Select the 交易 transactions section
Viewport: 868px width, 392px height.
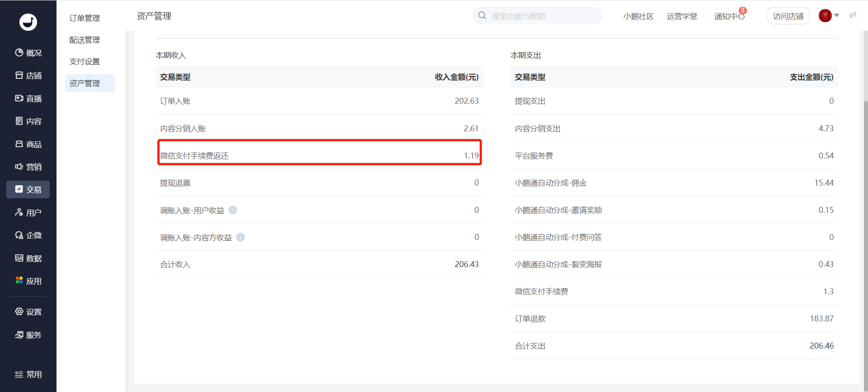(x=28, y=190)
